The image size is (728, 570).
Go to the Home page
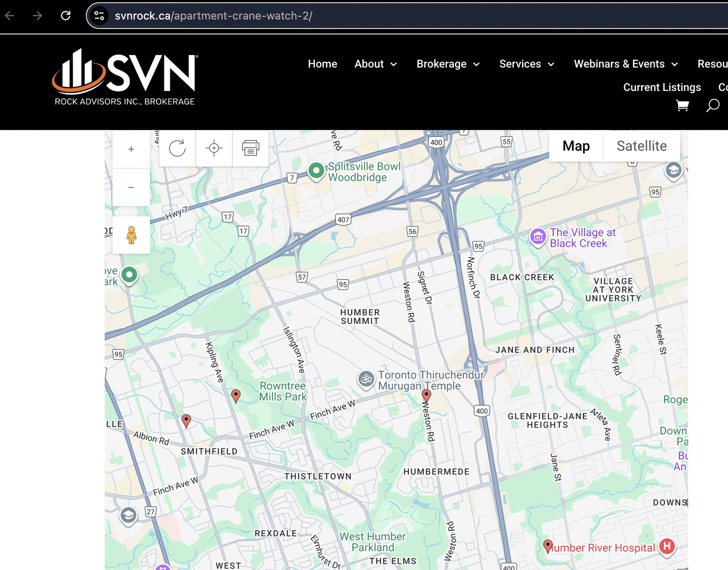(x=322, y=64)
